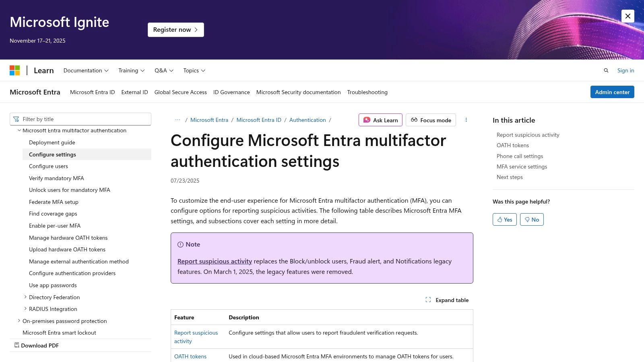Click the filter icon inside the sidebar search box
Image resolution: width=644 pixels, height=362 pixels.
click(16, 119)
